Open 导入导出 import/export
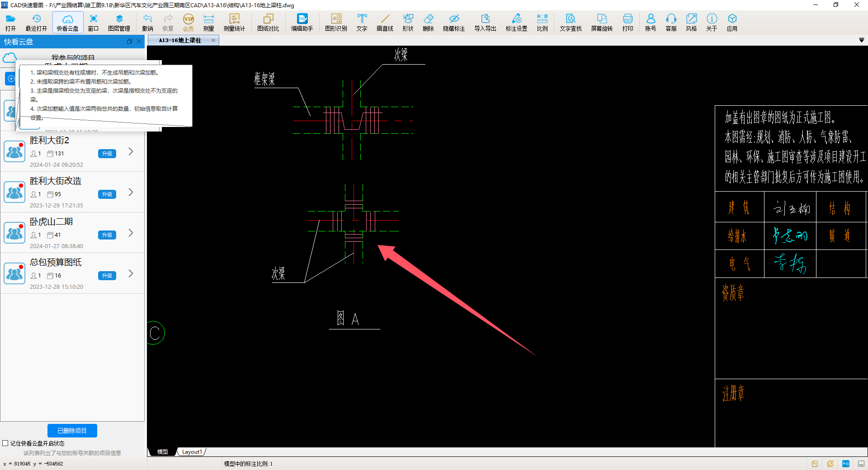This screenshot has height=470, width=868. [x=485, y=23]
